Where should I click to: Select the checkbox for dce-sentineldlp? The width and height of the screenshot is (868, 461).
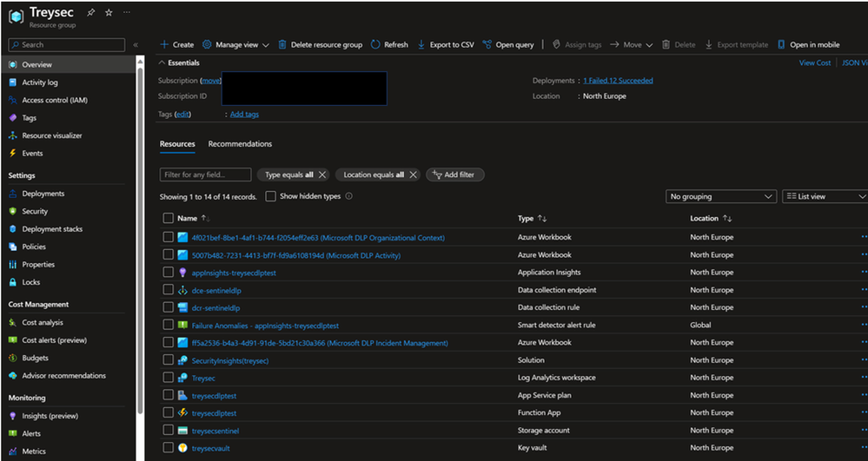(x=169, y=290)
